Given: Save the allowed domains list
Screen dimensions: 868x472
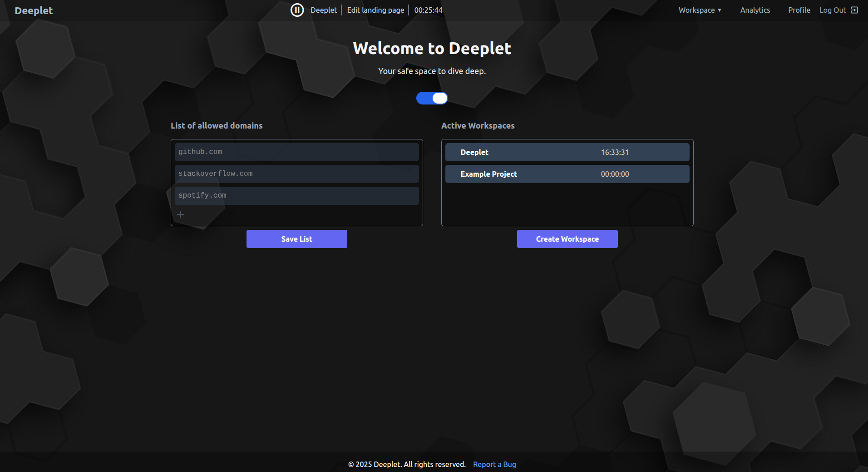Looking at the screenshot, I should [x=296, y=238].
